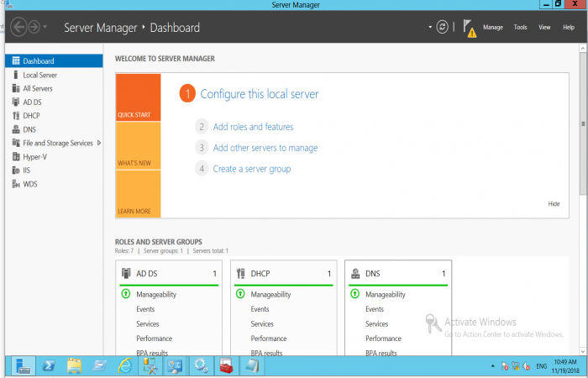Viewport: 588px width, 378px height.
Task: Hide the welcome panel
Action: pos(554,203)
